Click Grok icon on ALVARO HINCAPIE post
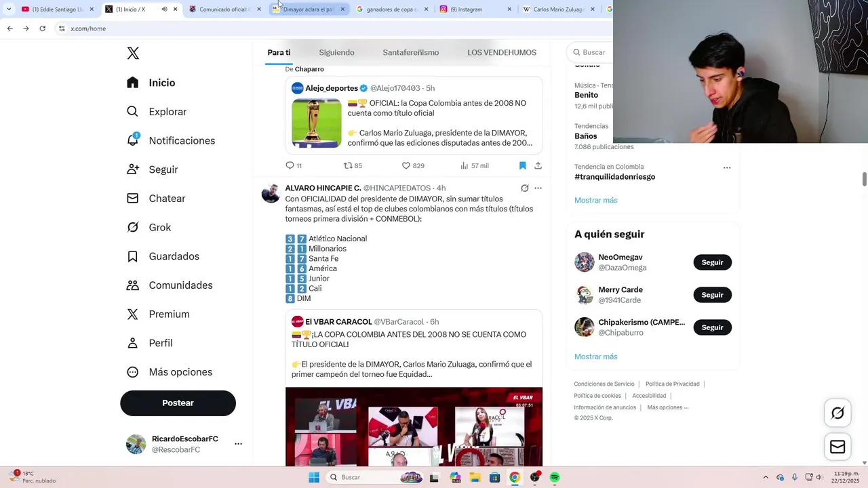 524,188
